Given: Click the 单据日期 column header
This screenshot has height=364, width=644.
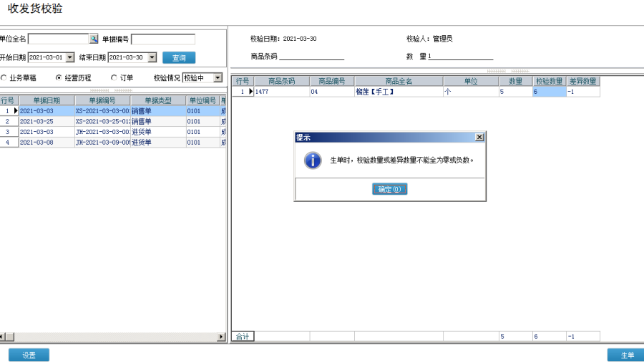Looking at the screenshot, I should coord(47,101).
